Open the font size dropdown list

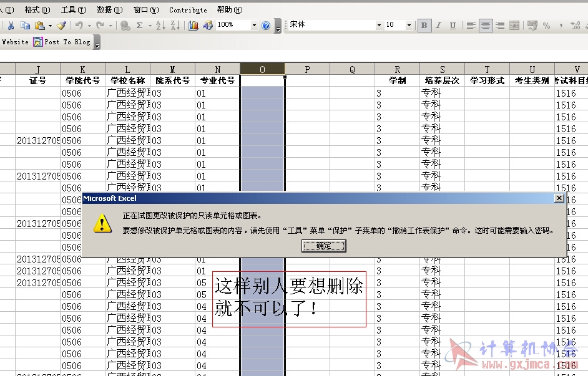tap(409, 26)
